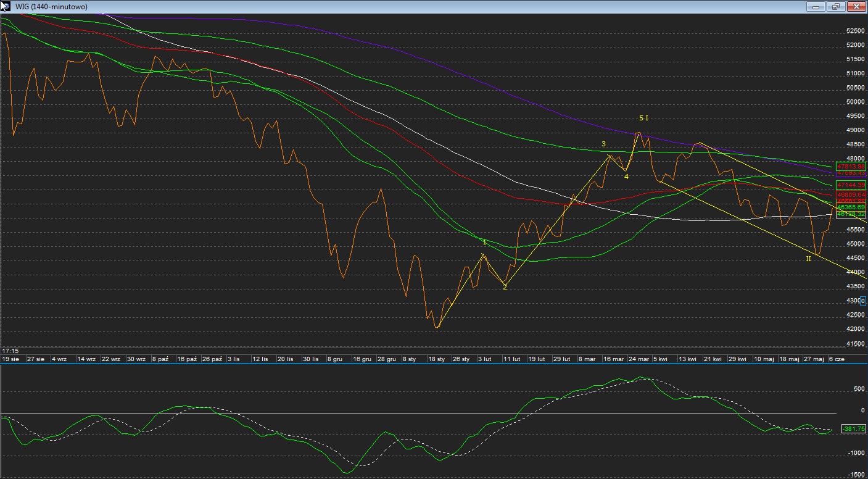Select the '12 lis' date label

pyautogui.click(x=260, y=359)
